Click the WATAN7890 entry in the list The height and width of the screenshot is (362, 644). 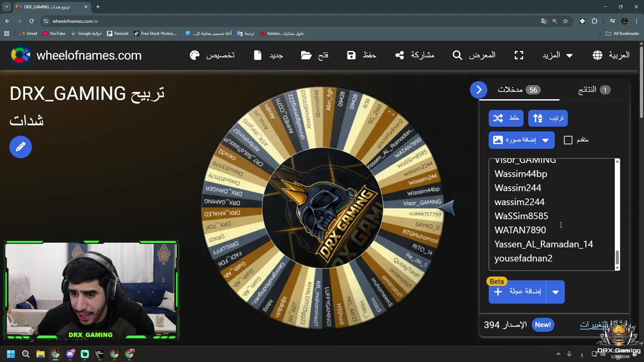520,230
